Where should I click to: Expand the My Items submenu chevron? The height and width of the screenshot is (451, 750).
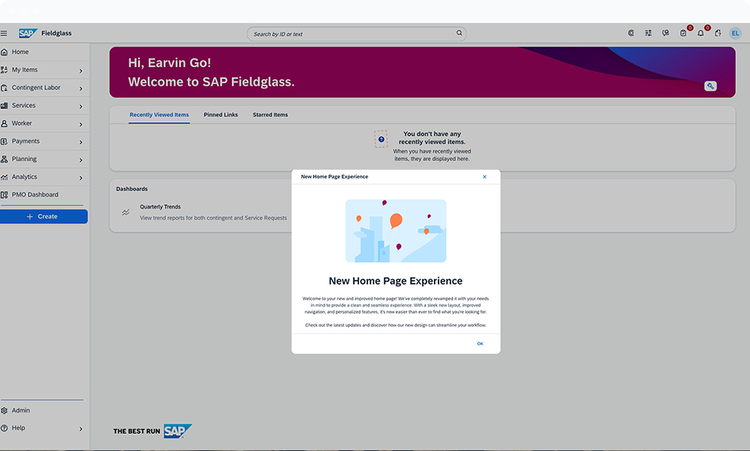click(81, 71)
